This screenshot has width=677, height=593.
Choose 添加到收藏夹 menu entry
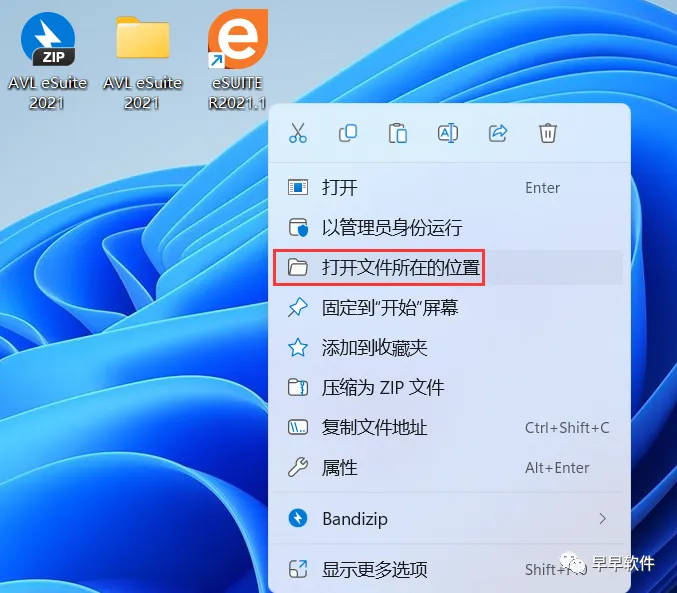click(449, 348)
